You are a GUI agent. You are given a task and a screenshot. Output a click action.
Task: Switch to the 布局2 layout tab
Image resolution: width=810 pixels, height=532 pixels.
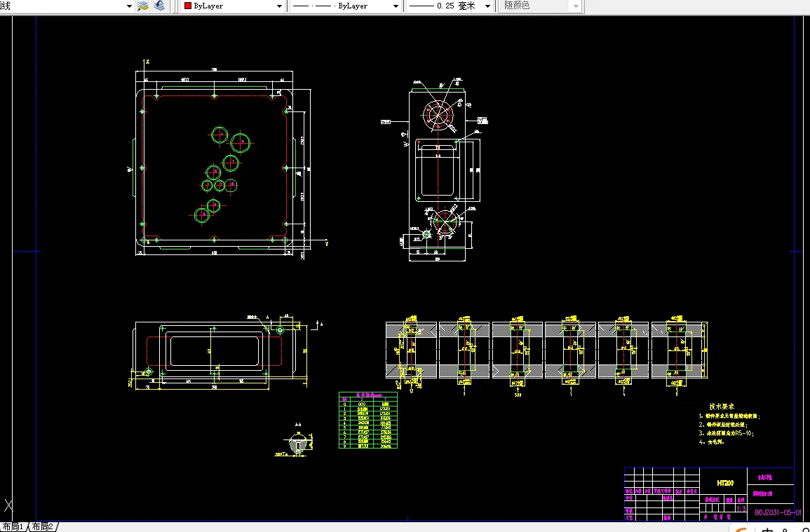(43, 527)
